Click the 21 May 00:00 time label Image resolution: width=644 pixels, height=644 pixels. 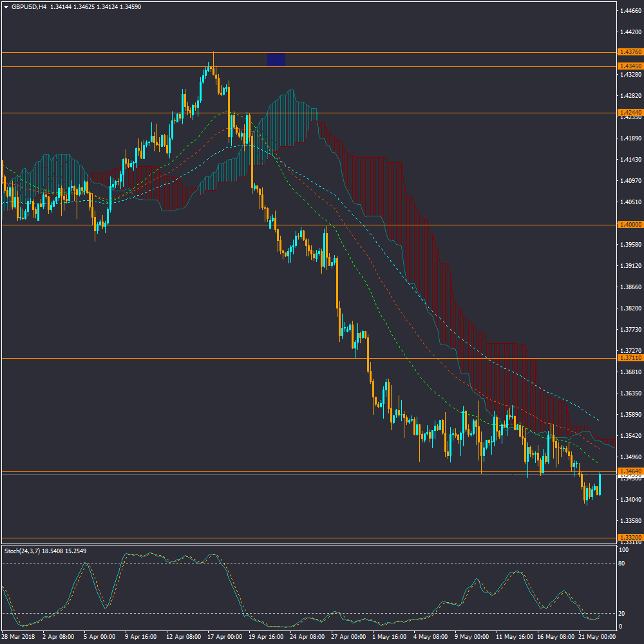(598, 636)
